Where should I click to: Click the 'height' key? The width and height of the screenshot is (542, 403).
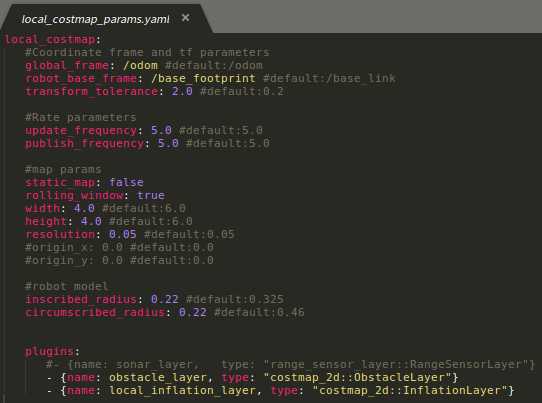pos(46,221)
